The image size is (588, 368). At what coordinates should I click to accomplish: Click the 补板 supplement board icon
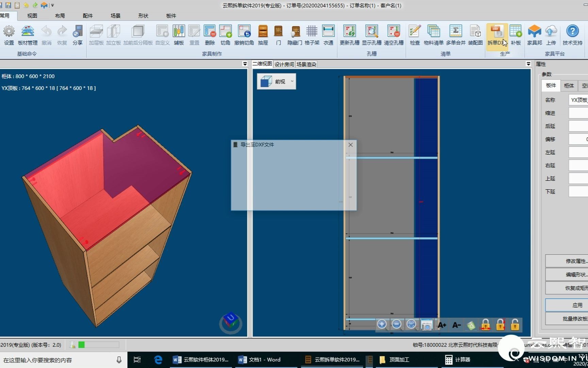(x=516, y=35)
